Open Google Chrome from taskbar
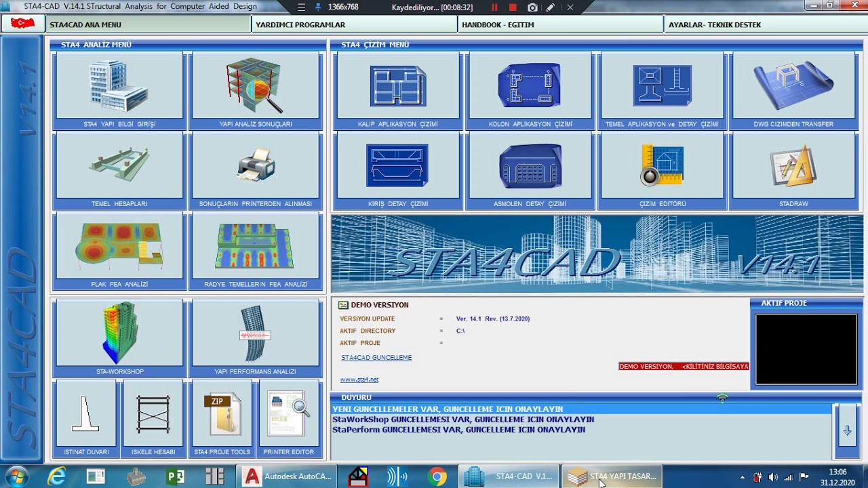Image resolution: width=868 pixels, height=488 pixels. (x=437, y=476)
